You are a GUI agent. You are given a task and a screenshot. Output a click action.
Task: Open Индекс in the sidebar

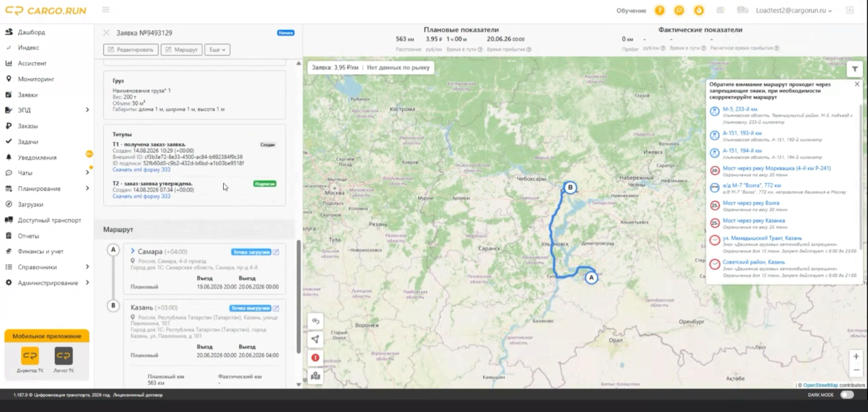pyautogui.click(x=28, y=47)
